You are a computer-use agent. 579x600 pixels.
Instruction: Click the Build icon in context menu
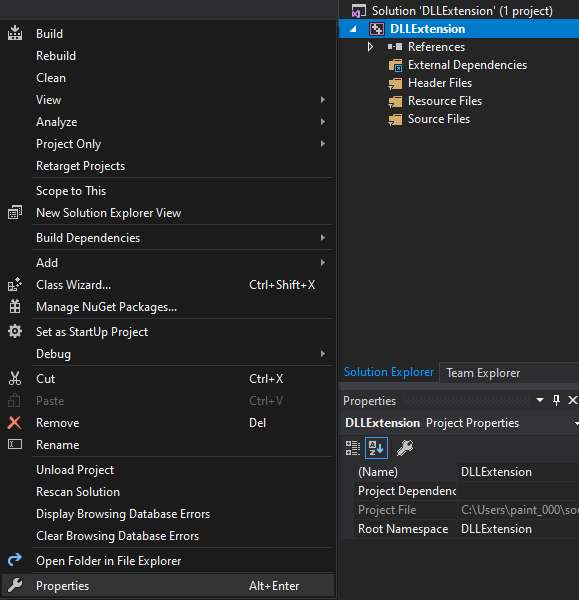(15, 33)
